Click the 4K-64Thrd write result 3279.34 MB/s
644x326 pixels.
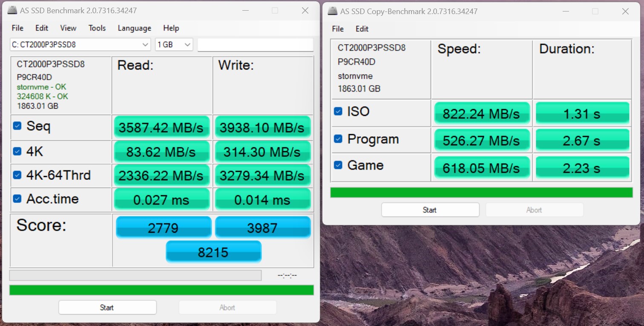[262, 175]
